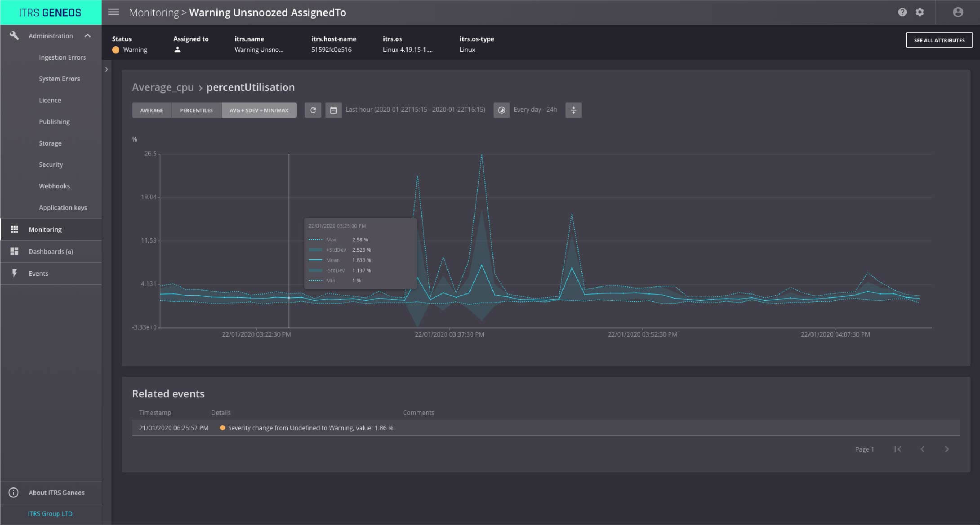This screenshot has height=525, width=980.
Task: Click the user account avatar icon
Action: 958,12
